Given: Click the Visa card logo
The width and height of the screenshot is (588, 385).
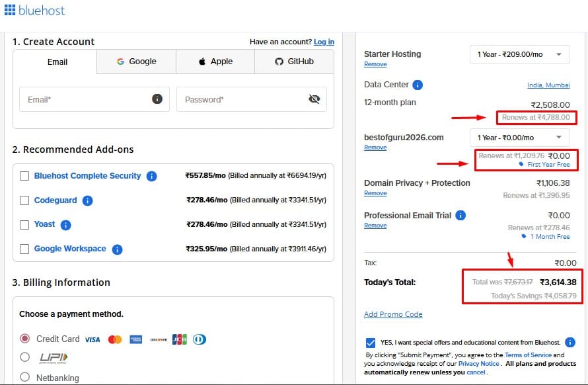Looking at the screenshot, I should click(x=92, y=339).
